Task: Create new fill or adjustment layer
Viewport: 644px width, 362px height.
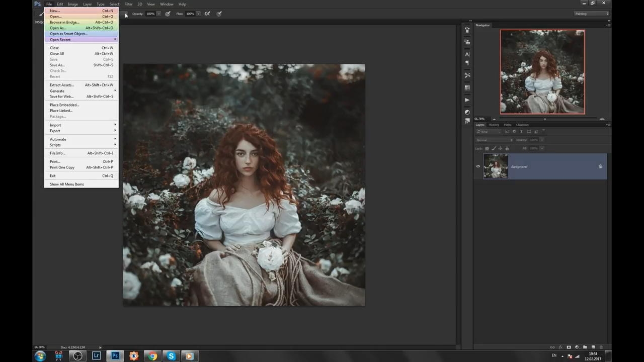Action: (577, 347)
